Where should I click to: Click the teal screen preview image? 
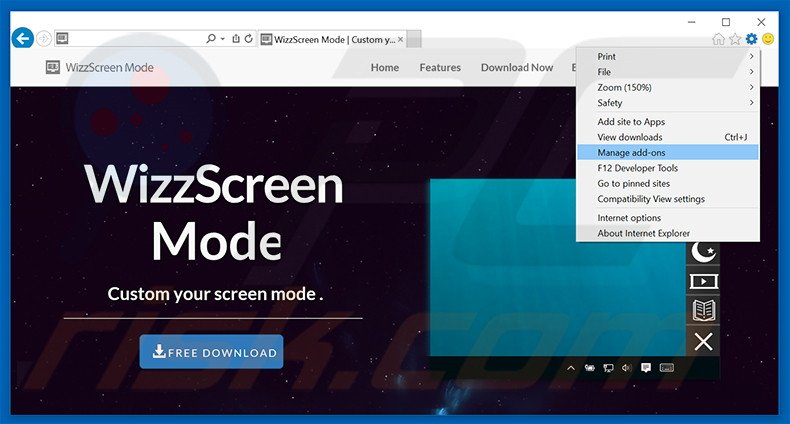[x=557, y=267]
